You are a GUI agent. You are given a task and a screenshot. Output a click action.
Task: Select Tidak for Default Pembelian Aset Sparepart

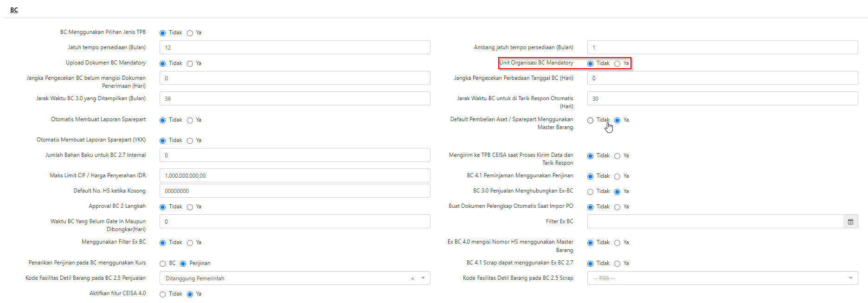pyautogui.click(x=591, y=120)
